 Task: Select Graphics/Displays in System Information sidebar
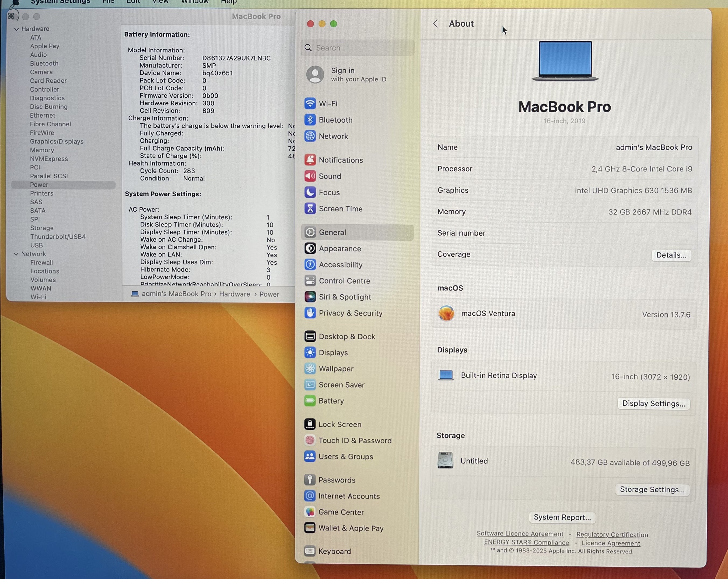click(57, 142)
